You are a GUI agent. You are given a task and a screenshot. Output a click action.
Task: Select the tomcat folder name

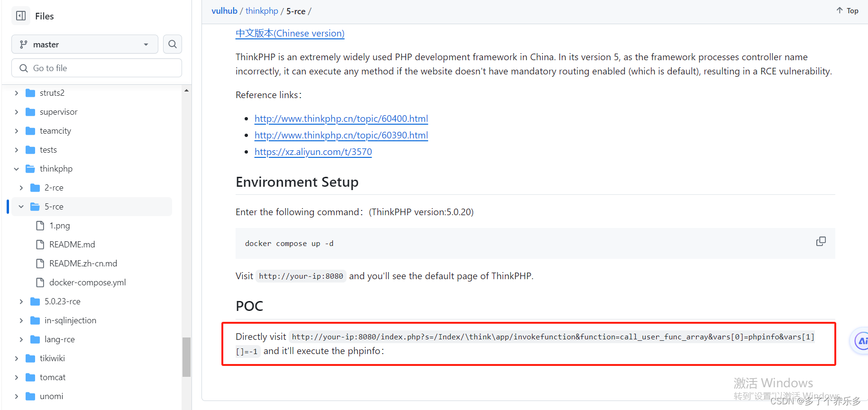click(x=53, y=377)
